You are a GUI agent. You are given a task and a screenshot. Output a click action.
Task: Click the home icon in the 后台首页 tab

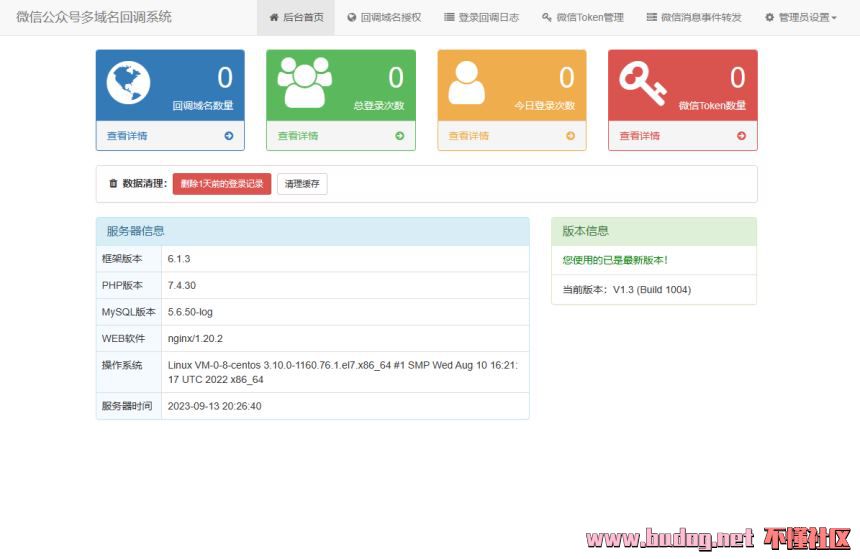coord(274,18)
